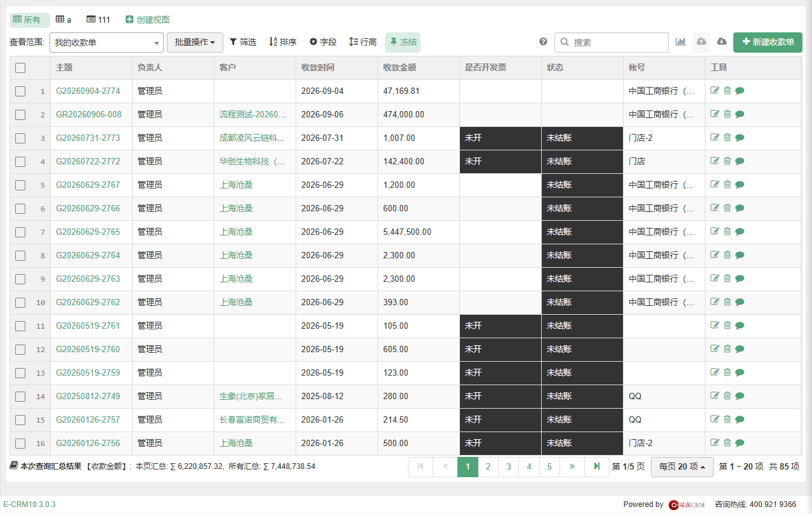Adjust 行高 row height option

click(363, 42)
